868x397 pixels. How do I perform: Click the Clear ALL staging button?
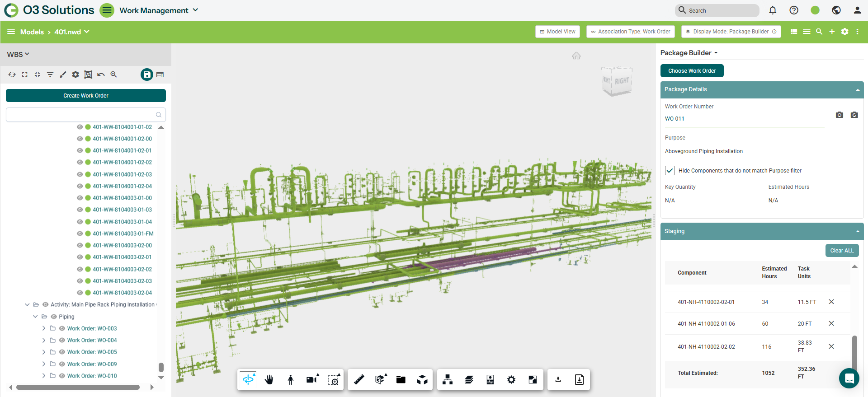[x=842, y=251]
